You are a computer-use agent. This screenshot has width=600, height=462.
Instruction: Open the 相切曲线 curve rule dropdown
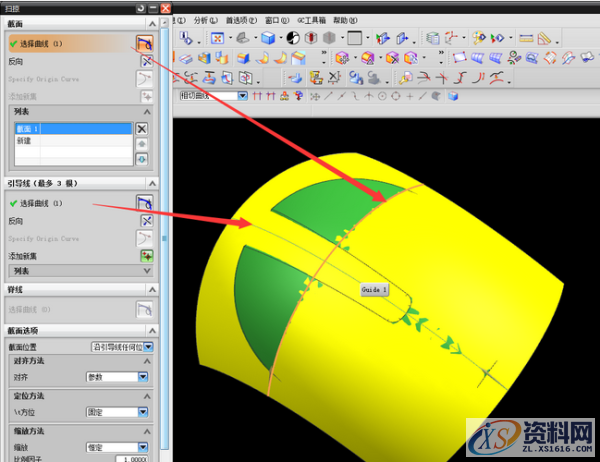(243, 96)
